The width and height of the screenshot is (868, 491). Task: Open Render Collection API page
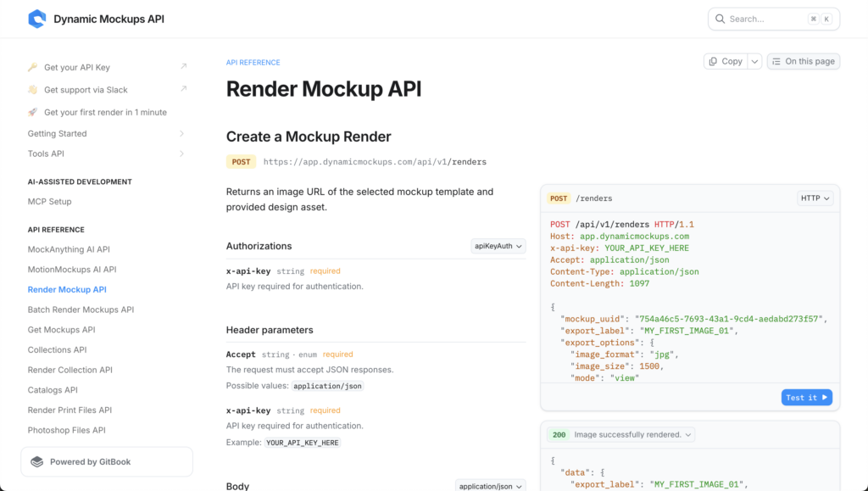tap(70, 370)
